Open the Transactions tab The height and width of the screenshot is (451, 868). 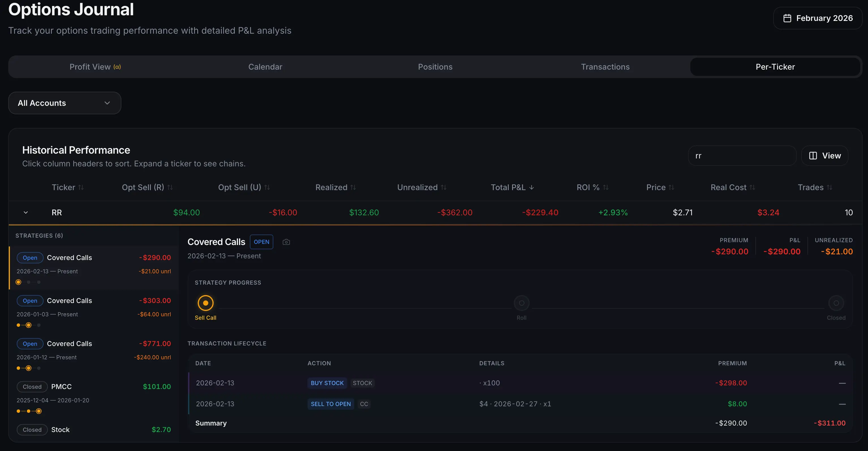coord(605,67)
